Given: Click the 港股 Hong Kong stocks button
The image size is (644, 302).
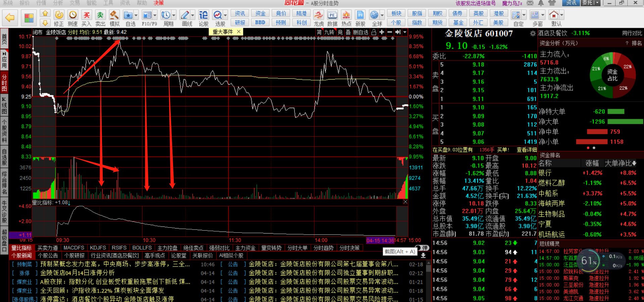Looking at the screenshot, I should 498,13.
